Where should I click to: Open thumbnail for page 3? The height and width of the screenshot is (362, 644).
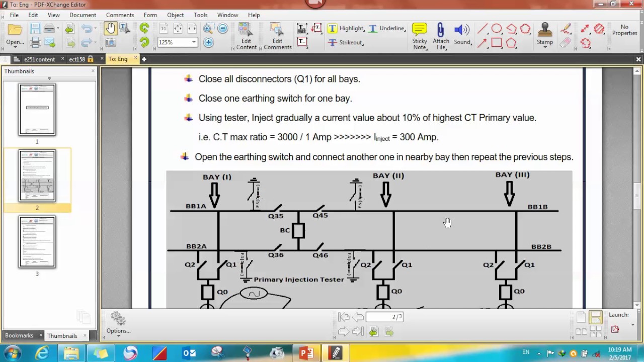point(37,242)
